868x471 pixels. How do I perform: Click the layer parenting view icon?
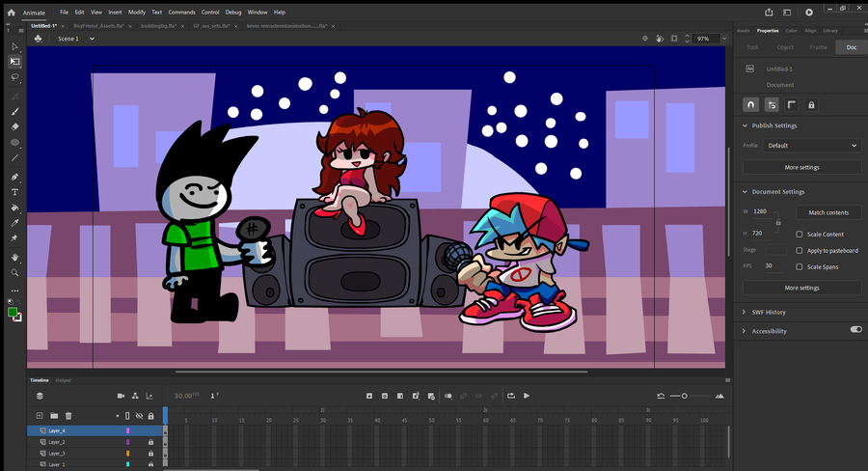coord(135,396)
